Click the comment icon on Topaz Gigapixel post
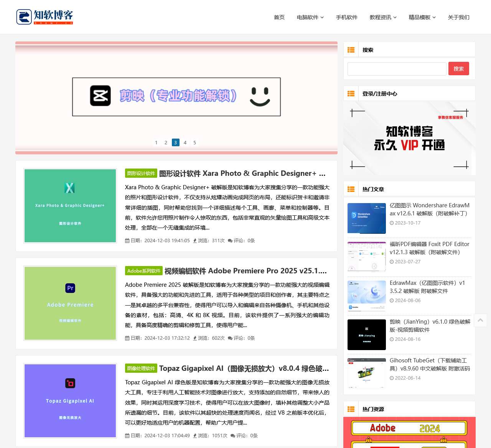This screenshot has height=448, width=491. pyautogui.click(x=233, y=436)
